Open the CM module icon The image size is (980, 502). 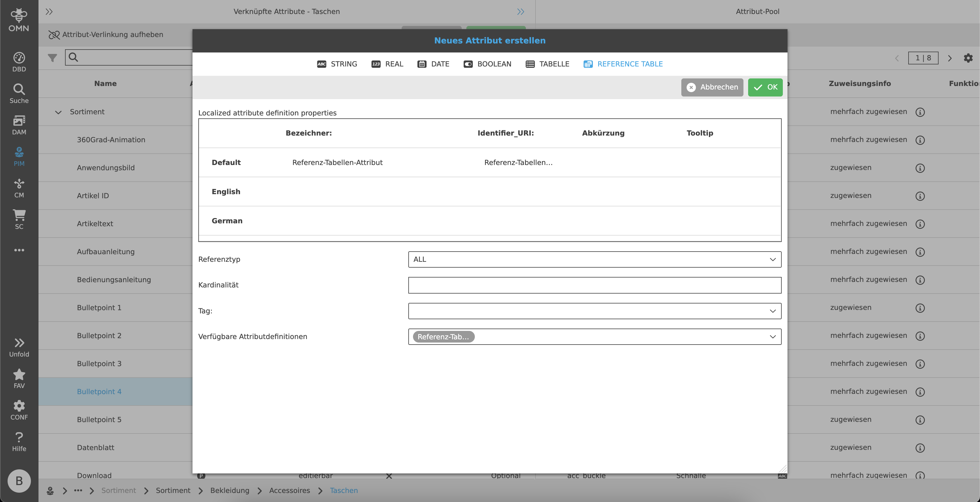19,188
